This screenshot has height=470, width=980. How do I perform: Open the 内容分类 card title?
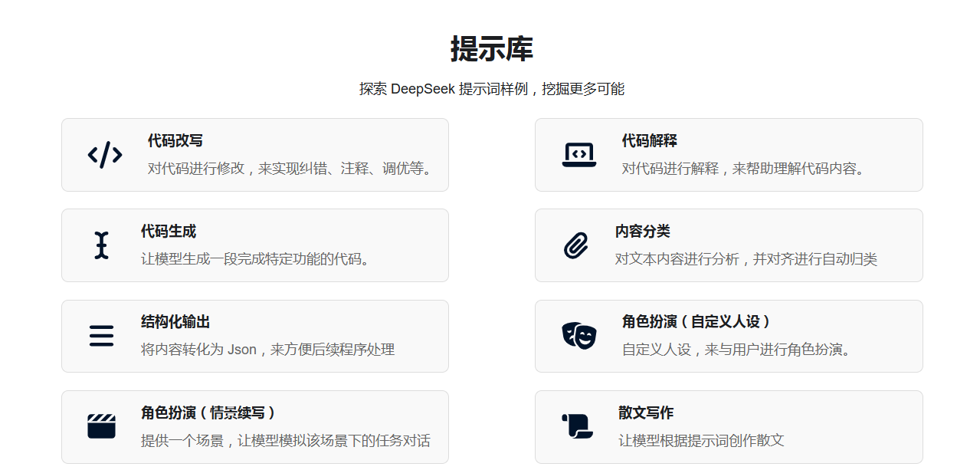coord(643,232)
